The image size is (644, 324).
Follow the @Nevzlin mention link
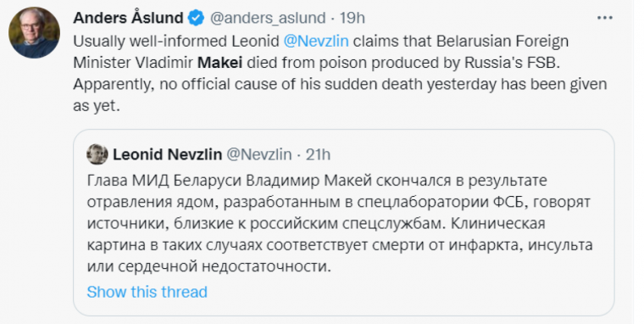316,41
